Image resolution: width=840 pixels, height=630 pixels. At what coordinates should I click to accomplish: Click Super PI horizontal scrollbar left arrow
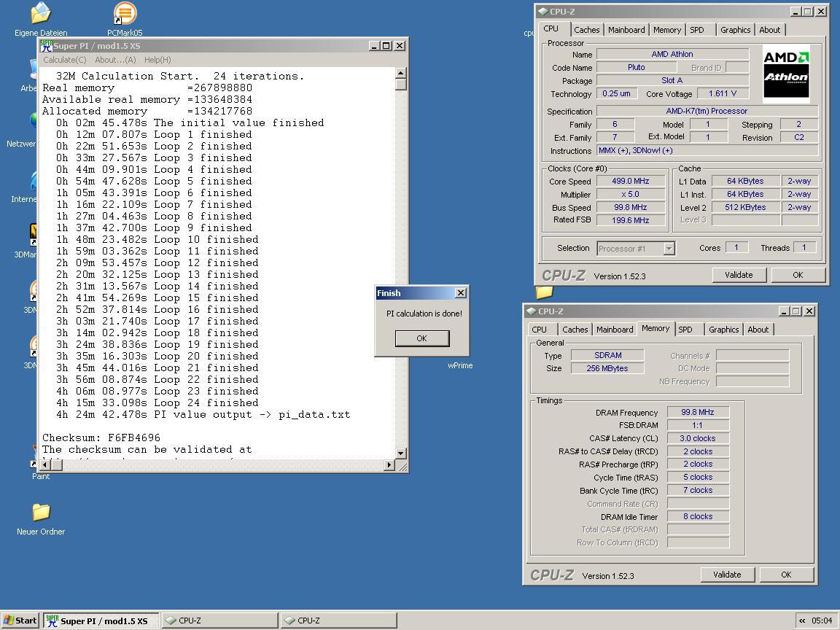pos(45,465)
